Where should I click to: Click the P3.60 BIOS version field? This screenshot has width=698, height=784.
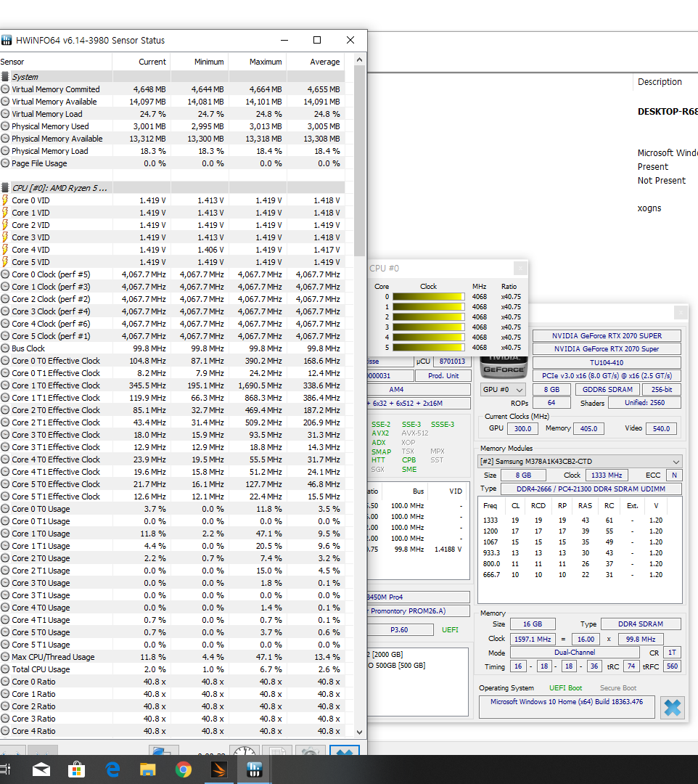tap(400, 630)
